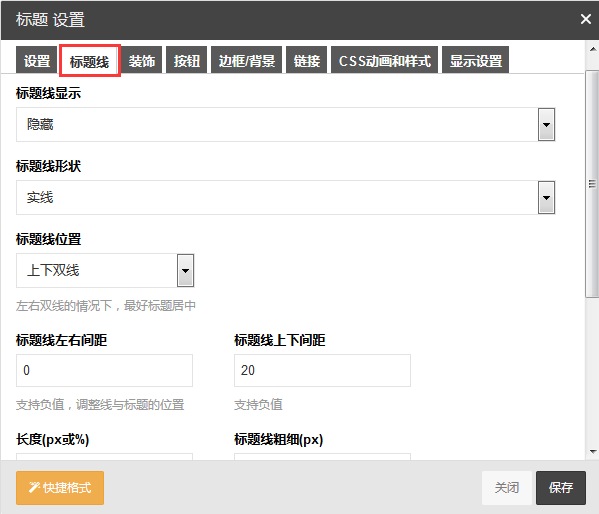Switch to the 按钮 tab
The height and width of the screenshot is (514, 599).
pyautogui.click(x=186, y=60)
